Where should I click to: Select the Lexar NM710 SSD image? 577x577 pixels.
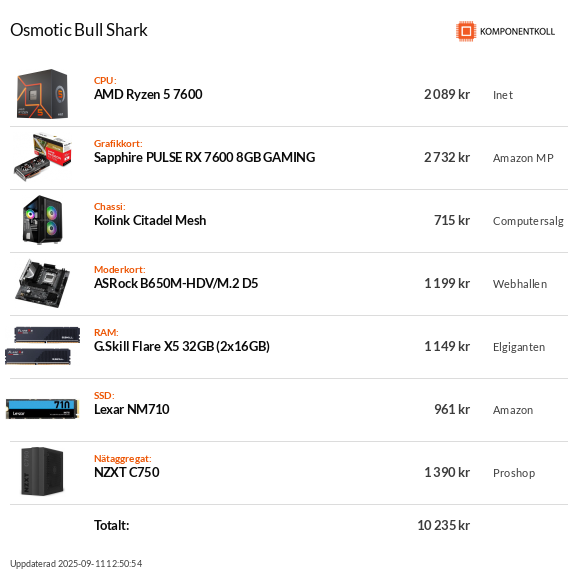42,409
